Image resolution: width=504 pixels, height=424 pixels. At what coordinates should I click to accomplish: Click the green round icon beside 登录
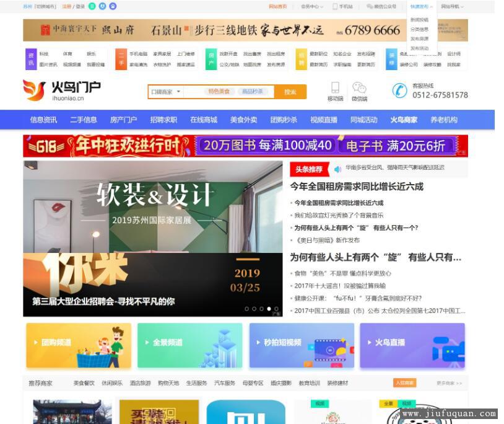92,6
